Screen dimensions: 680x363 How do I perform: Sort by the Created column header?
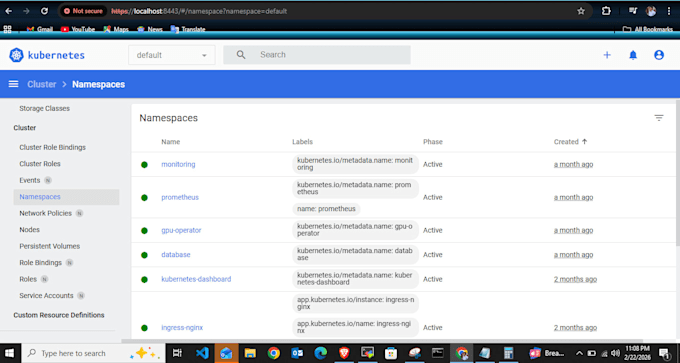pyautogui.click(x=570, y=142)
